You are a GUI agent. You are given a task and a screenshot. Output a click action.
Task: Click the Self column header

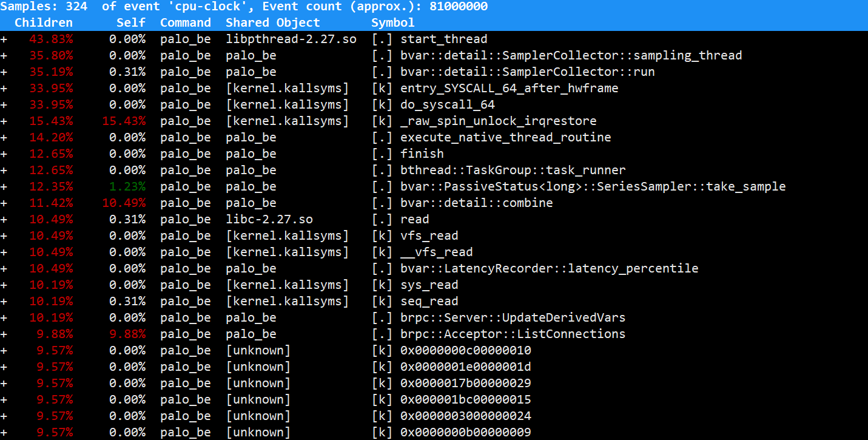tap(131, 22)
